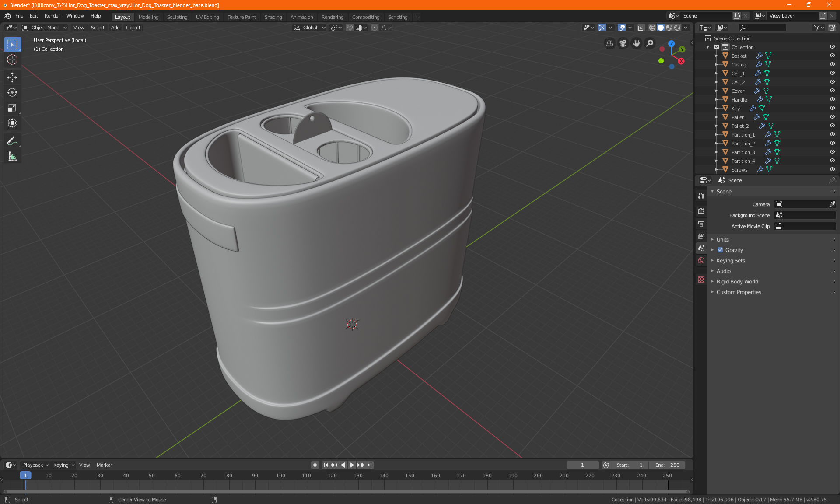This screenshot has width=840, height=504.
Task: Toggle visibility of Handle object
Action: pos(832,99)
